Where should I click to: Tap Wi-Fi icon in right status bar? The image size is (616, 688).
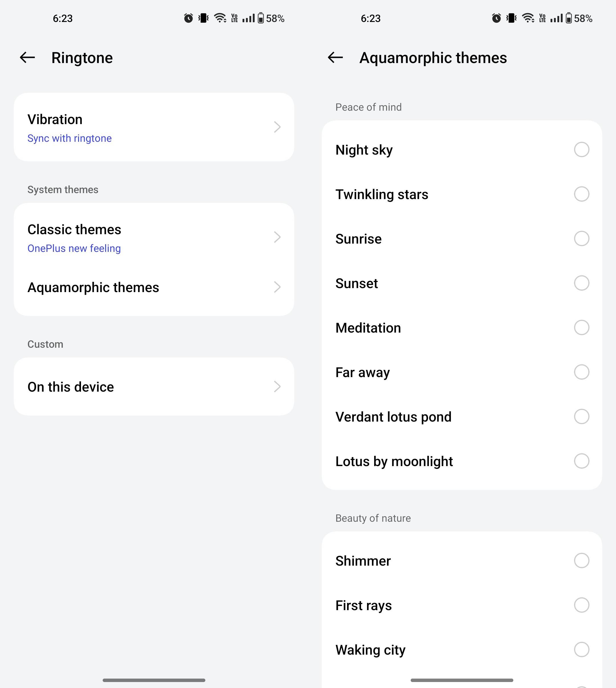click(x=528, y=18)
